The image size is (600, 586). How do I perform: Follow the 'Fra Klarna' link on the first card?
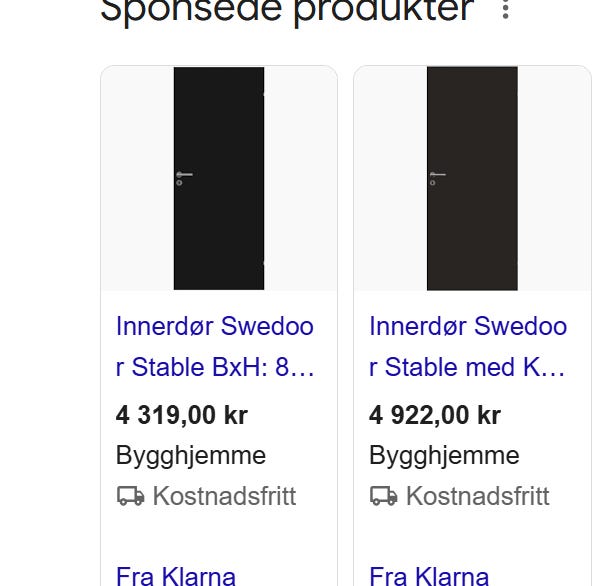pyautogui.click(x=176, y=576)
